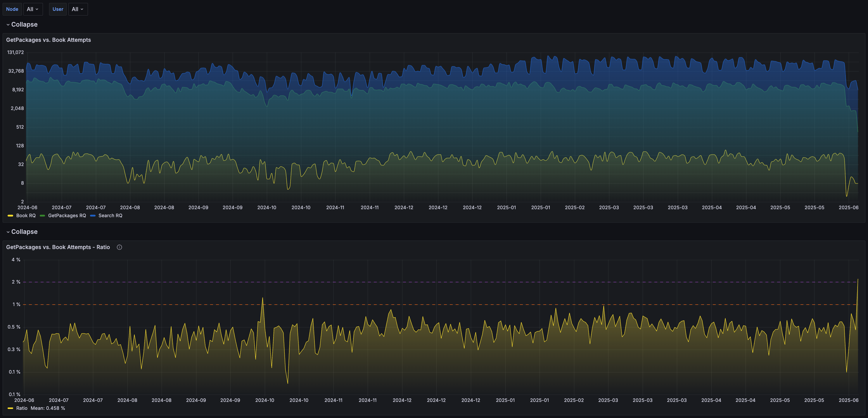Viewport: 868px width, 418px height.
Task: Open the GetPackages vs. Book Attempts panel title
Action: click(x=49, y=40)
